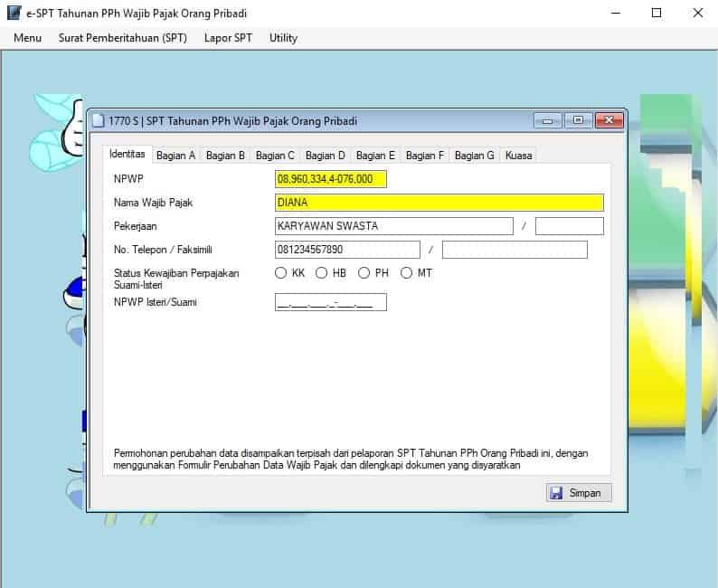Screen dimensions: 718x588
Task: Click the Nama Wajib Pajak field
Action: point(439,203)
